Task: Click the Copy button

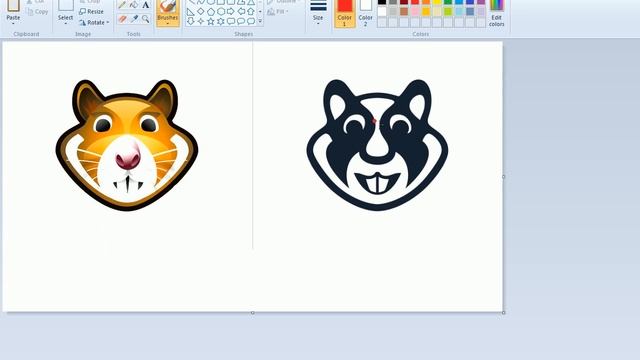Action: pos(37,11)
